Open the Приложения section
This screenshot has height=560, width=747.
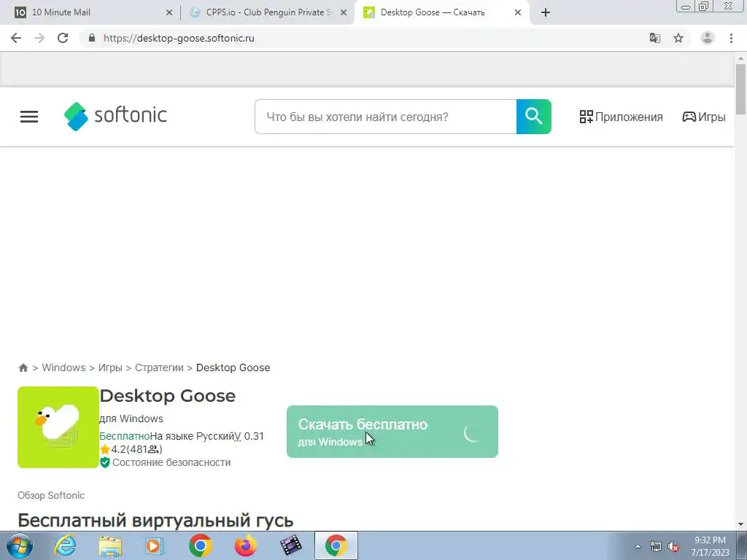621,117
